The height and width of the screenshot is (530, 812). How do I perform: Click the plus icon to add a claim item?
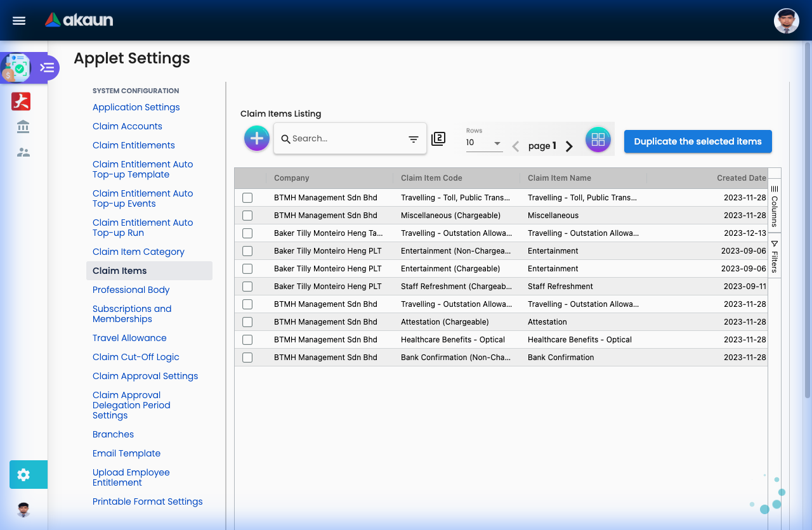pyautogui.click(x=256, y=138)
